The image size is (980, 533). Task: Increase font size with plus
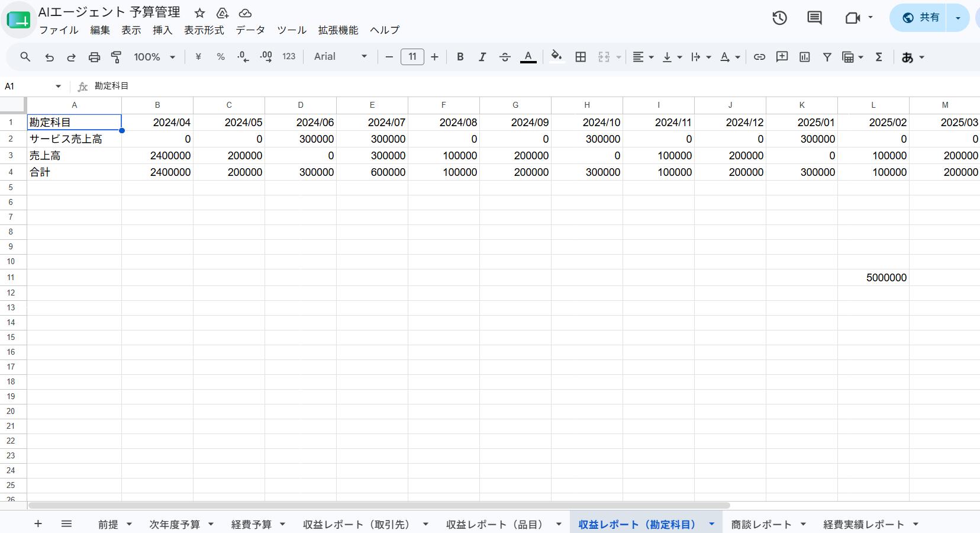pyautogui.click(x=434, y=57)
